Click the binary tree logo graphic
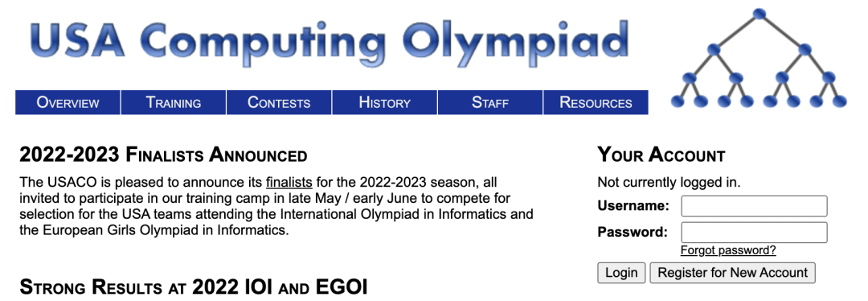Image resolution: width=868 pixels, height=301 pixels. pos(759,58)
